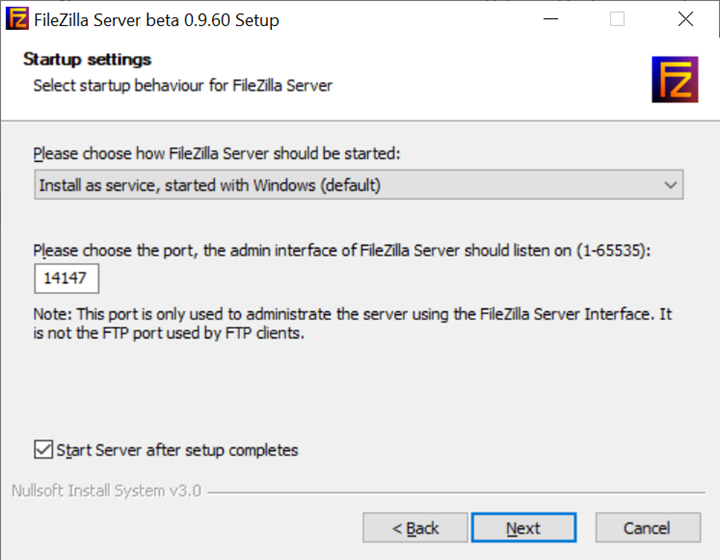Click the 'Please choose how FileZilla Server' label
The width and height of the screenshot is (720, 560).
click(217, 153)
